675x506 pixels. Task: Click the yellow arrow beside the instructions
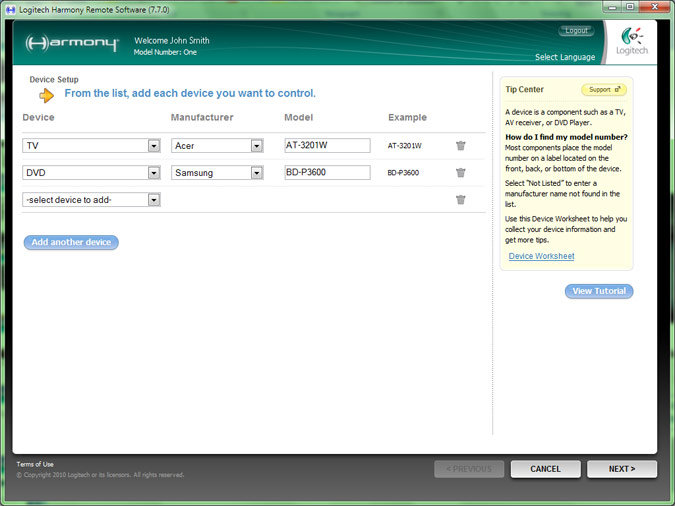pyautogui.click(x=46, y=95)
